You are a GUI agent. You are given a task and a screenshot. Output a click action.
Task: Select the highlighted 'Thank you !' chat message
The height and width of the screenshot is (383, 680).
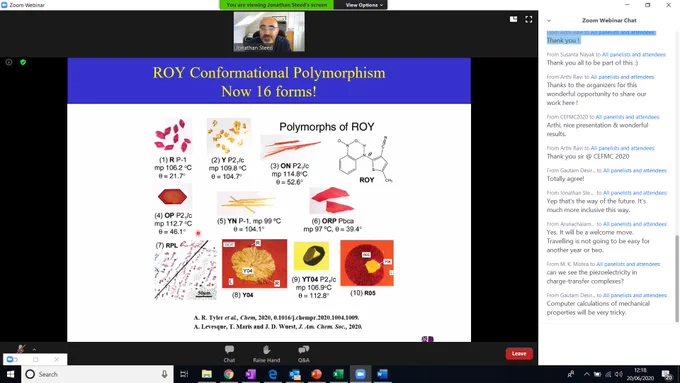point(563,40)
